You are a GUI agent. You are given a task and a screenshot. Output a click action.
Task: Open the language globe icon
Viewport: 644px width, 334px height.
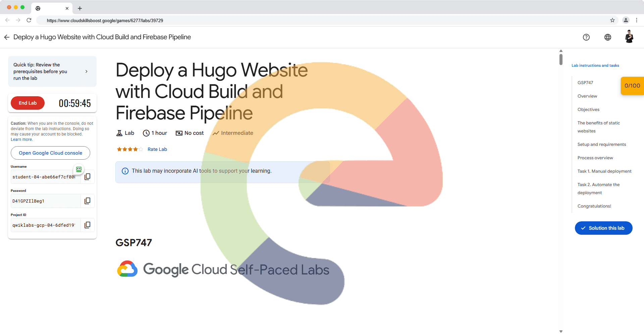click(607, 37)
